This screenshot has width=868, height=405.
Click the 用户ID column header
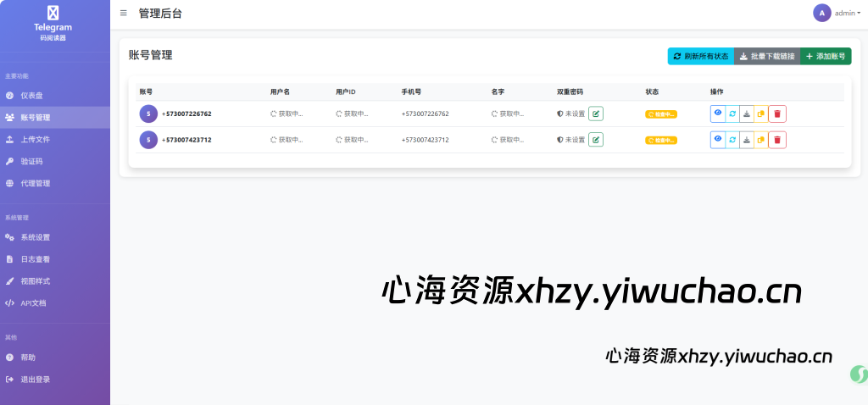346,92
